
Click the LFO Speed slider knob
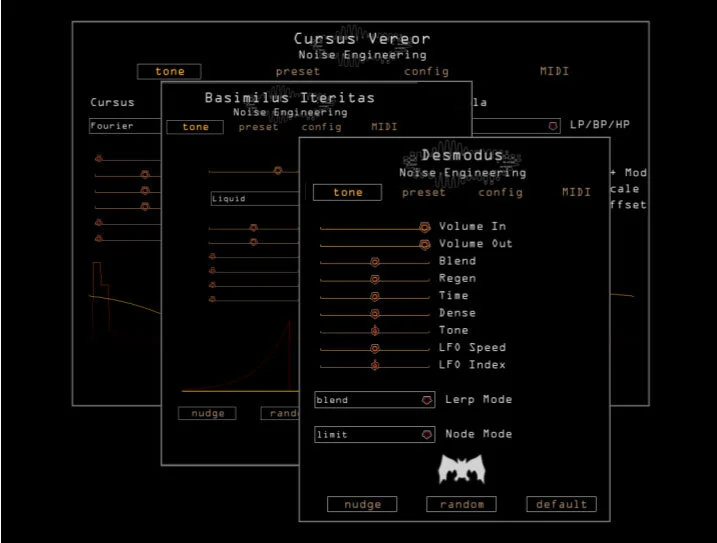[x=375, y=349]
